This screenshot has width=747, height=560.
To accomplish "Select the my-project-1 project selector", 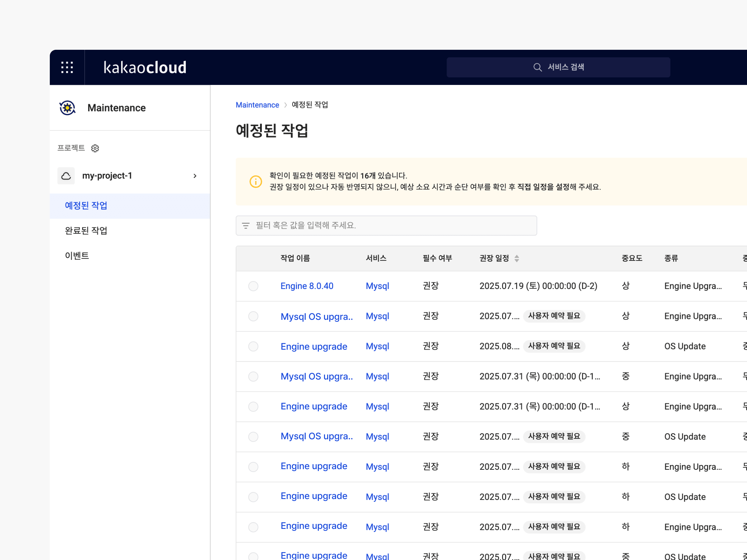I will click(x=130, y=176).
